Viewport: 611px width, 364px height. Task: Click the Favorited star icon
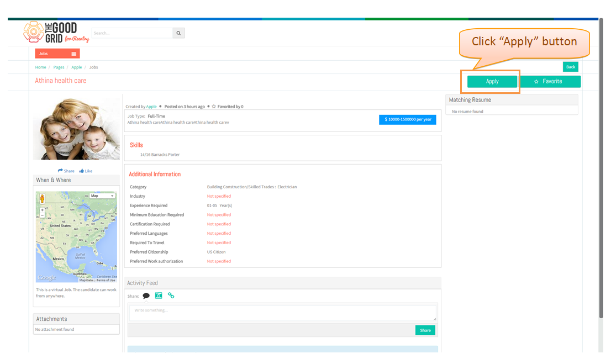(214, 107)
